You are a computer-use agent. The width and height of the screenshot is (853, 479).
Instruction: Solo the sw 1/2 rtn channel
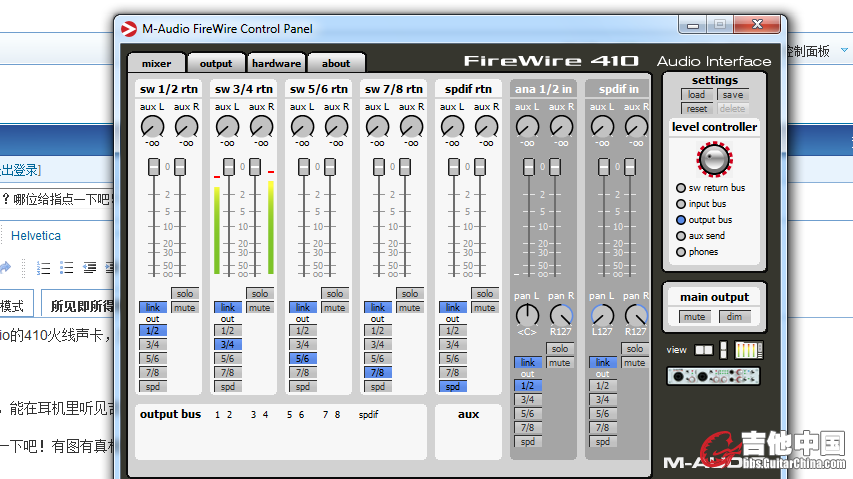185,294
